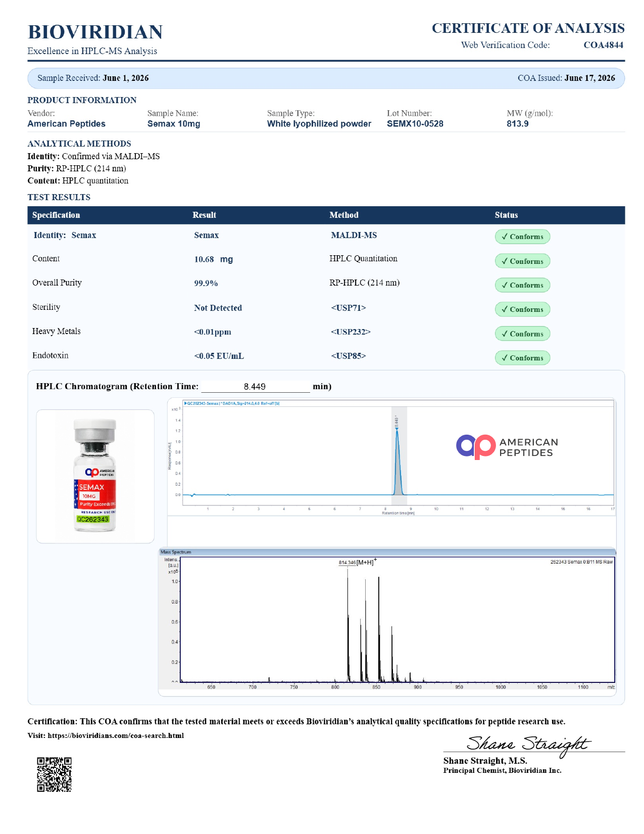Click the retention time field showing 8.449
This screenshot has width=644, height=834.
click(255, 387)
